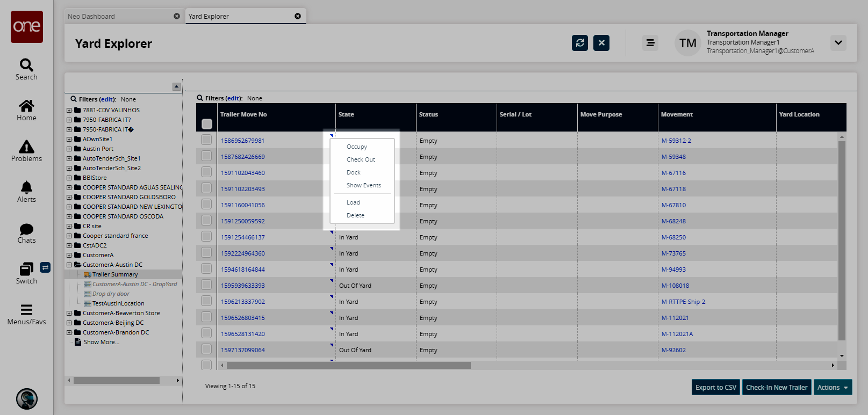
Task: Choose Check Out from context menu
Action: (x=361, y=159)
